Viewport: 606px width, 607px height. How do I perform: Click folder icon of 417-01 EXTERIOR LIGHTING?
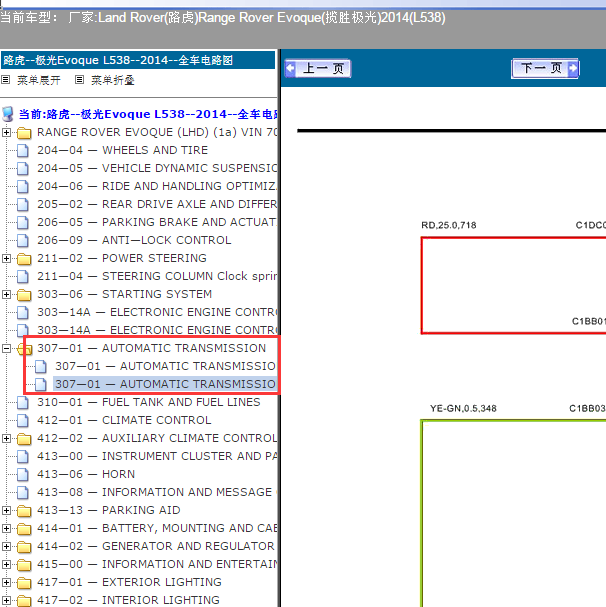pos(24,582)
